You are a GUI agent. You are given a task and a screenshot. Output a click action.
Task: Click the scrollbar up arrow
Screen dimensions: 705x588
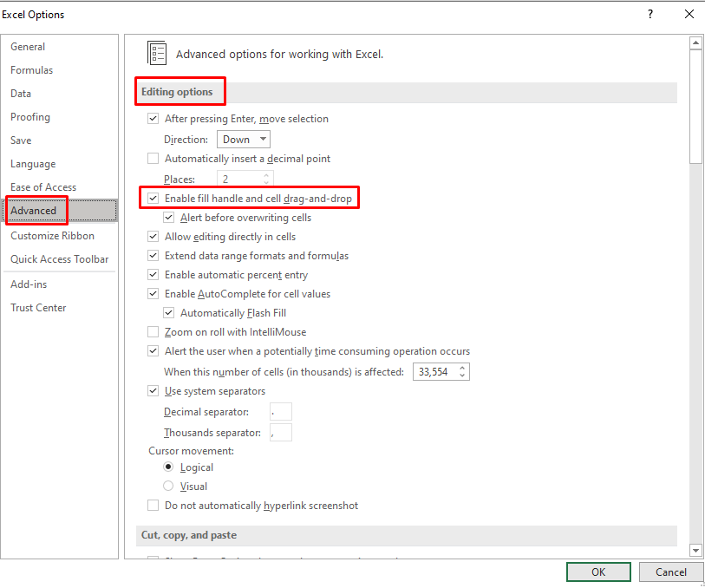(695, 43)
